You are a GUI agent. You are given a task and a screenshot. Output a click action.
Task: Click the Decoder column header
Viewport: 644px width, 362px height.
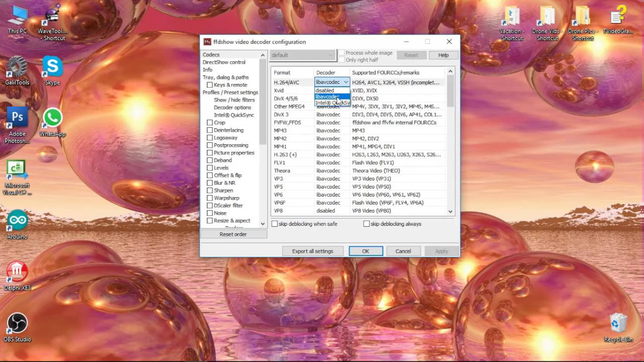(332, 72)
